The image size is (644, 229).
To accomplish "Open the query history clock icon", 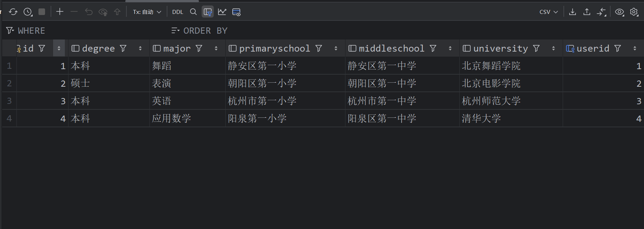I will click(28, 12).
